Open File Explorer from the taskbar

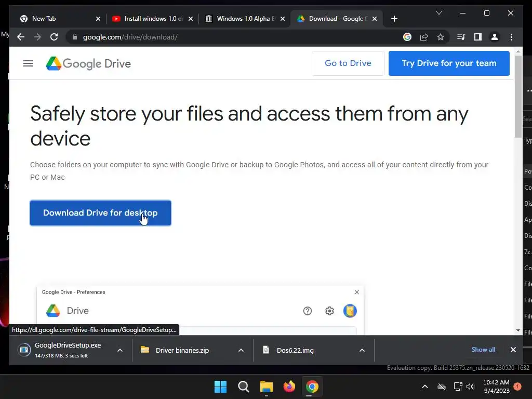pyautogui.click(x=267, y=387)
